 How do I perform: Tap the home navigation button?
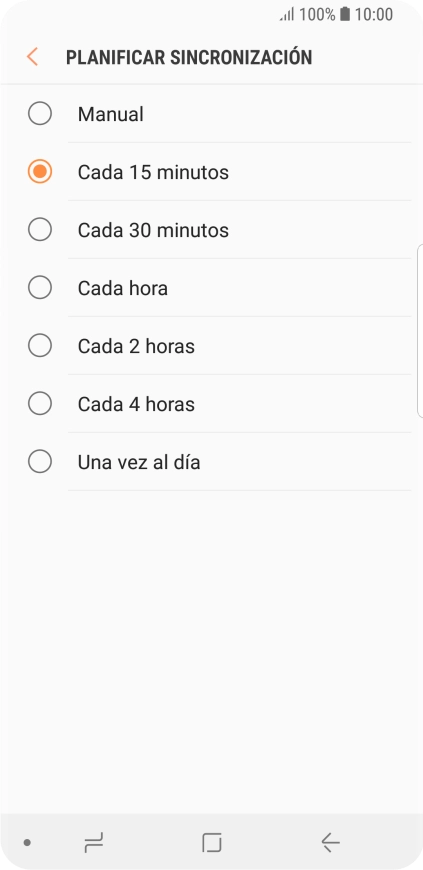tap(212, 843)
